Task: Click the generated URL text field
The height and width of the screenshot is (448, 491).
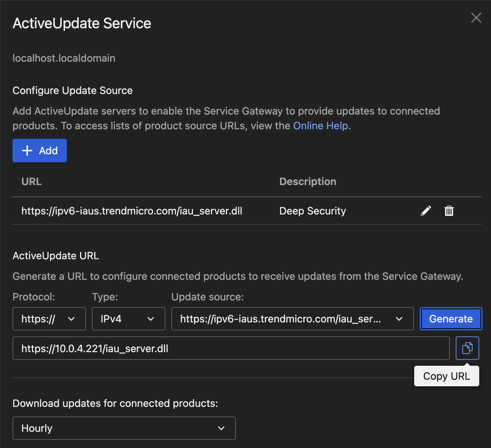Action: point(231,348)
